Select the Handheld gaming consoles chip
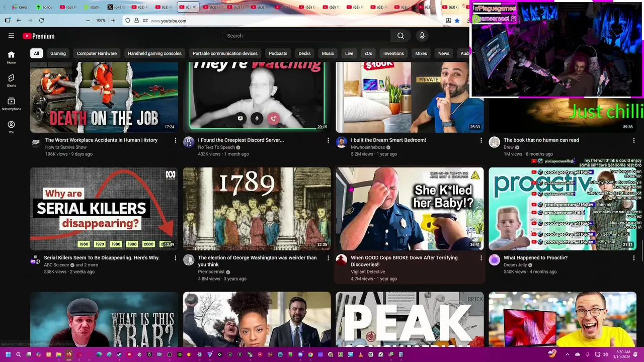Image resolution: width=644 pixels, height=362 pixels. (154, 53)
